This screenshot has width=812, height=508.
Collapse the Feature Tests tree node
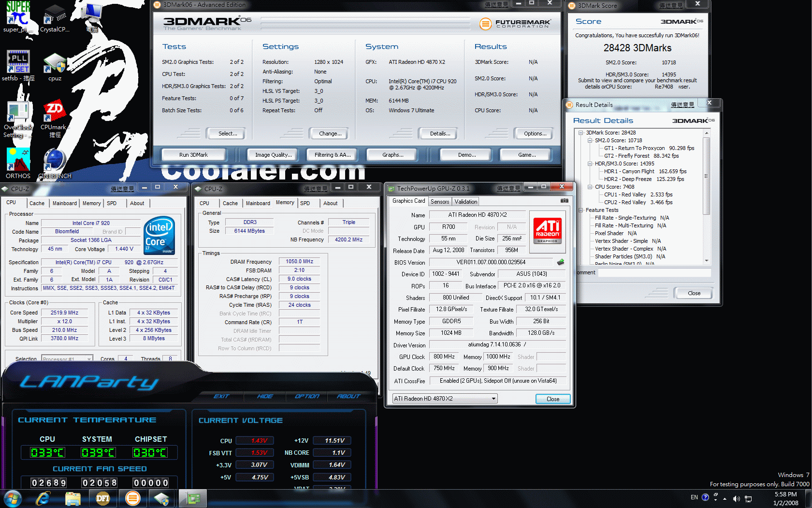pos(581,210)
